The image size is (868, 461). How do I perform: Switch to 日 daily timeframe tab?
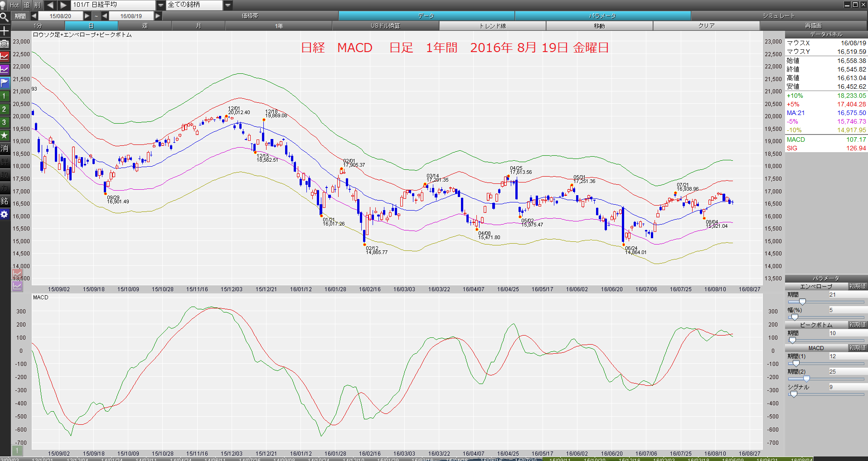91,26
